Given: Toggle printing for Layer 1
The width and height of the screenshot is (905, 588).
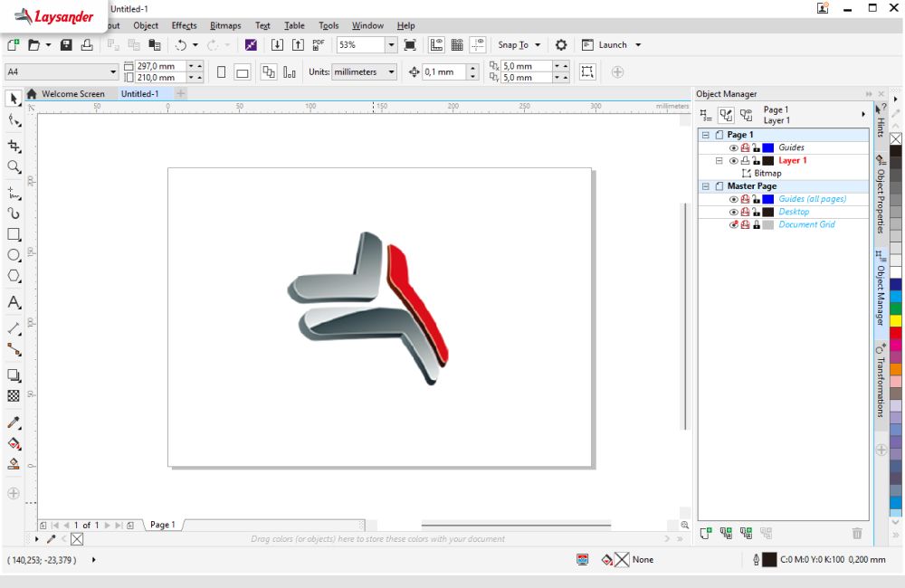Looking at the screenshot, I should tap(745, 161).
